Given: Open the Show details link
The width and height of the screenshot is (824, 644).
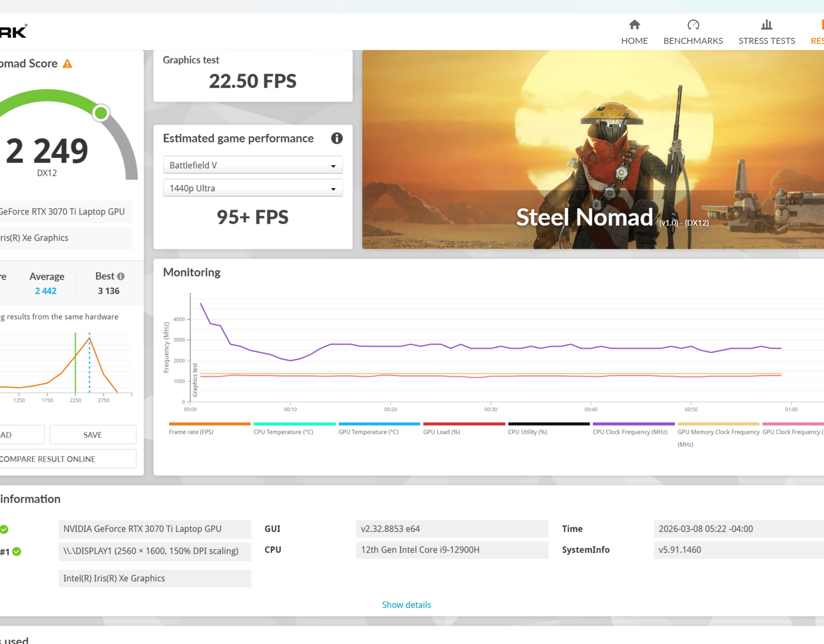Looking at the screenshot, I should coord(406,605).
